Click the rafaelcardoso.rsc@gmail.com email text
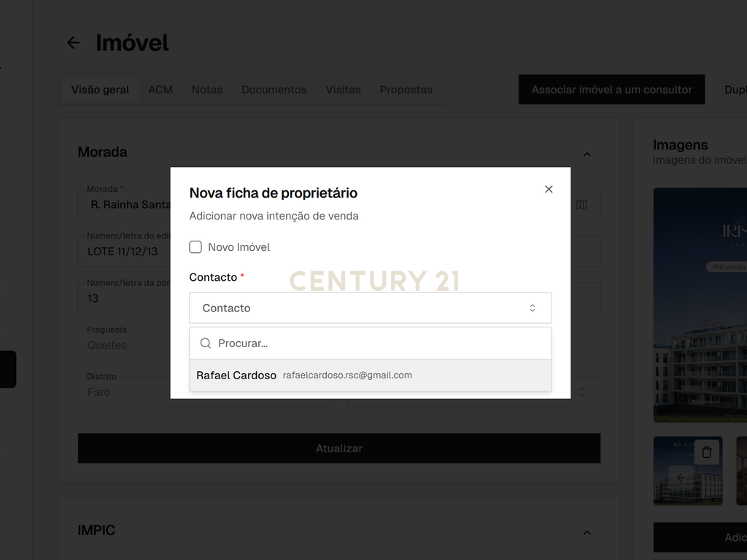This screenshot has width=747, height=560. (347, 376)
